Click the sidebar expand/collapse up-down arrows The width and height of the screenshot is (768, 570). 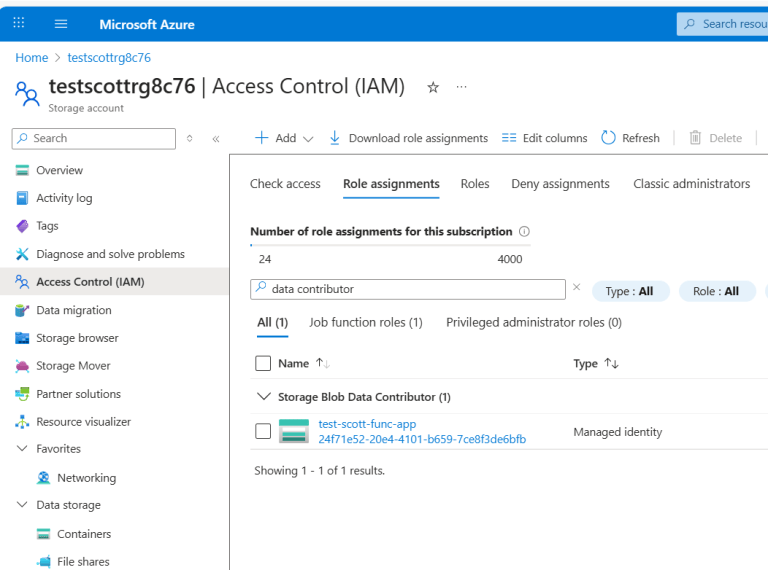[190, 139]
